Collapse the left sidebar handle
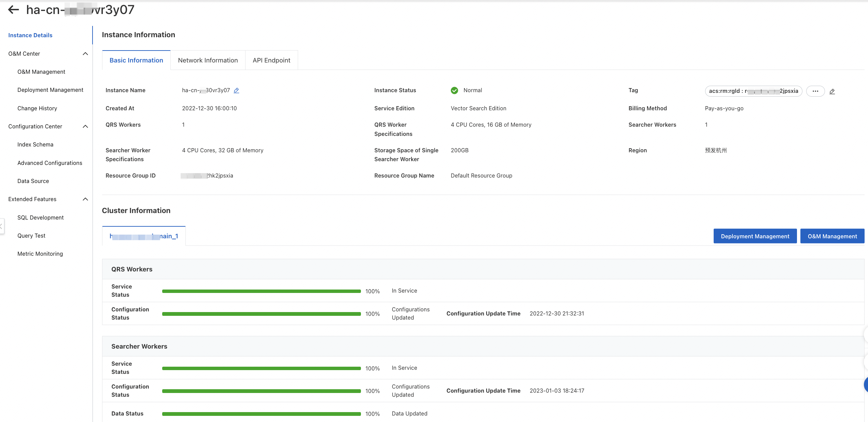 (2, 226)
